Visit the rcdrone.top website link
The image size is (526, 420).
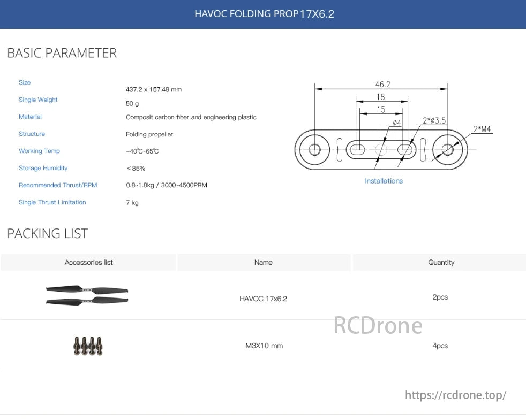click(x=456, y=395)
